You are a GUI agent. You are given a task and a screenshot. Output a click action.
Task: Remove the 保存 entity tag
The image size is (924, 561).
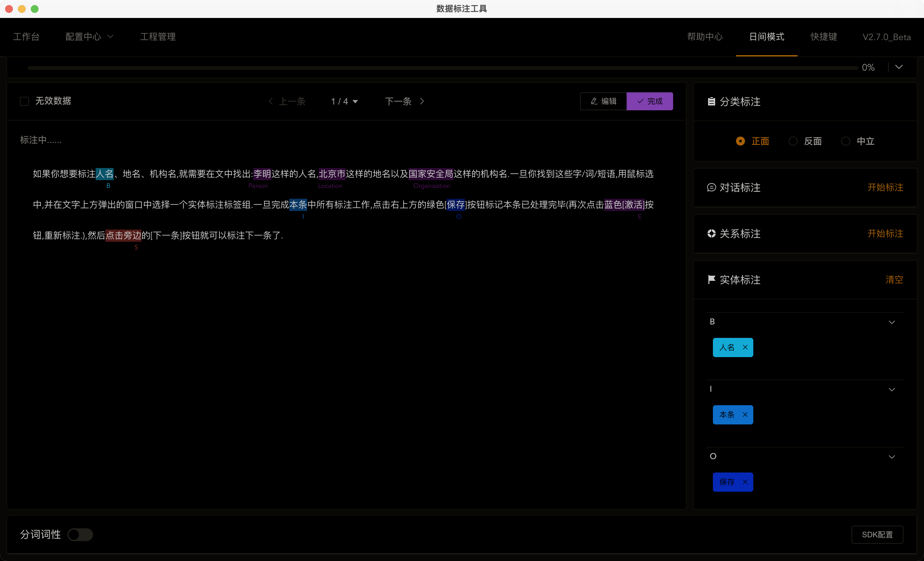[745, 482]
